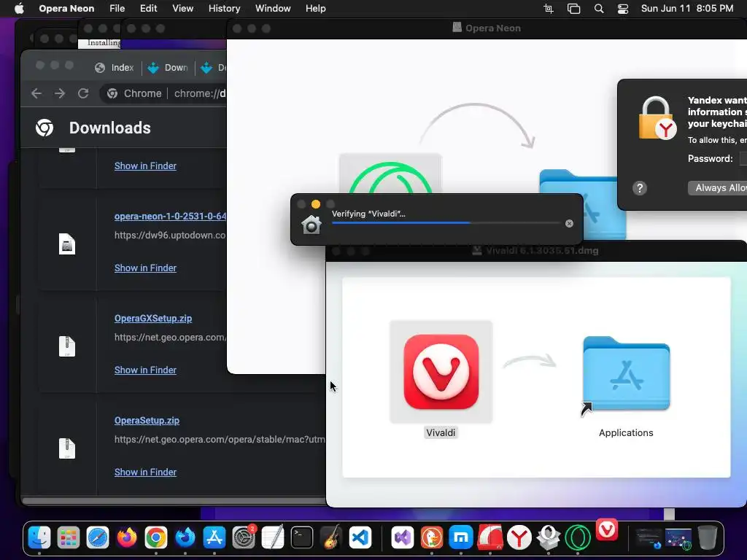Open the OperaSetup.zip download link

[x=147, y=421]
